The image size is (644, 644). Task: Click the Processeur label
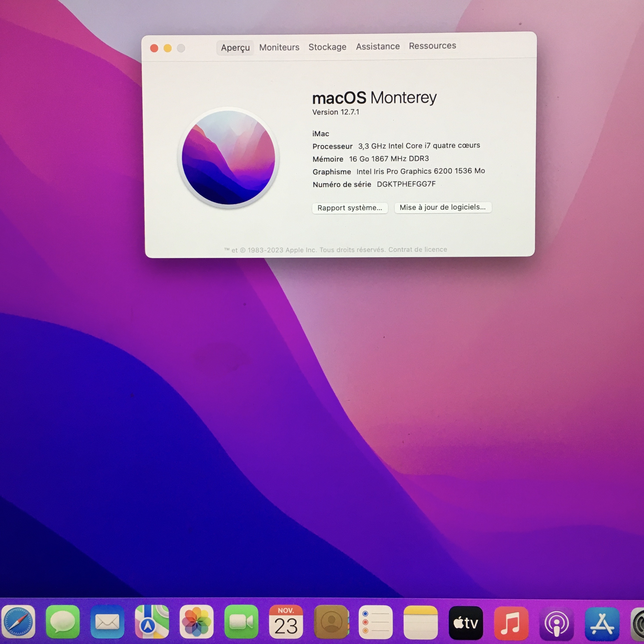coord(332,146)
